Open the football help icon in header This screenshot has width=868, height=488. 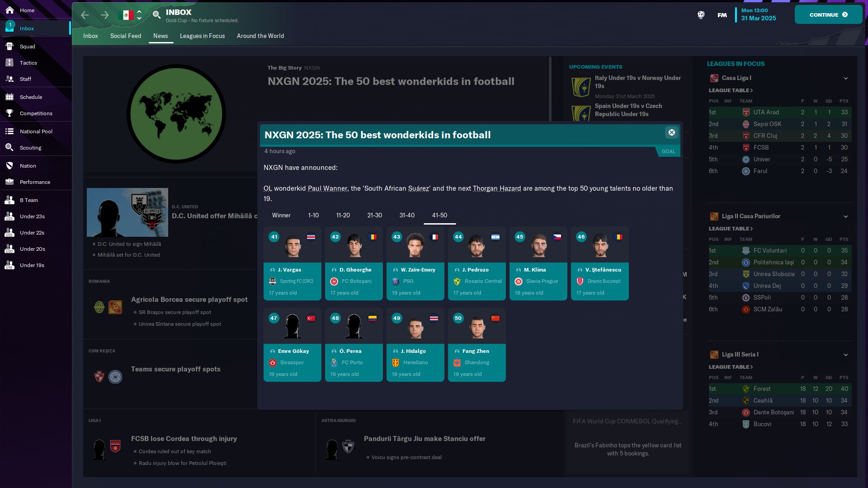(x=701, y=15)
